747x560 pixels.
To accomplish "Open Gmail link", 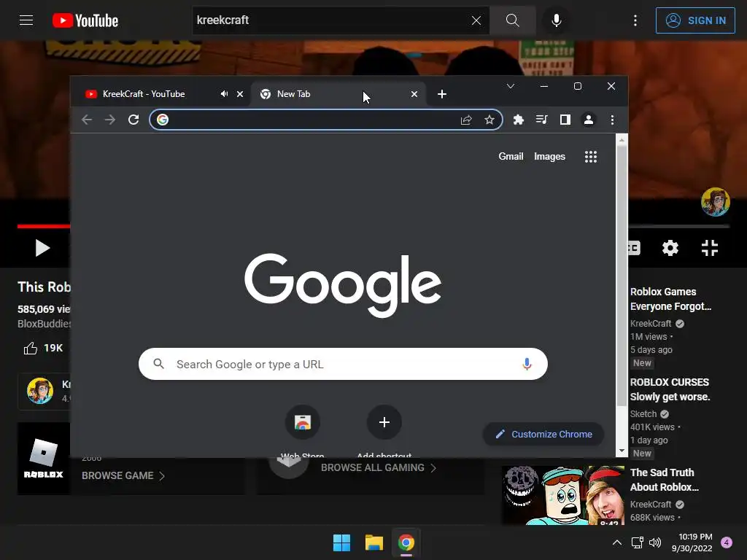I will pyautogui.click(x=511, y=156).
